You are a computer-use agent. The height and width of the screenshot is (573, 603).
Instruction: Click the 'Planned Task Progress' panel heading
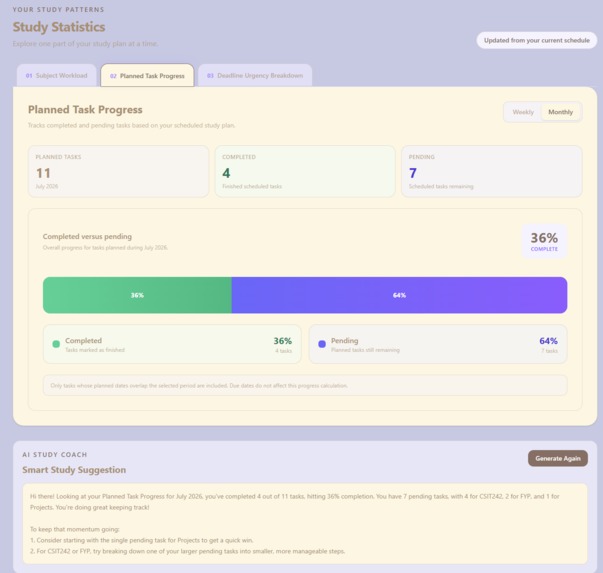(x=85, y=110)
